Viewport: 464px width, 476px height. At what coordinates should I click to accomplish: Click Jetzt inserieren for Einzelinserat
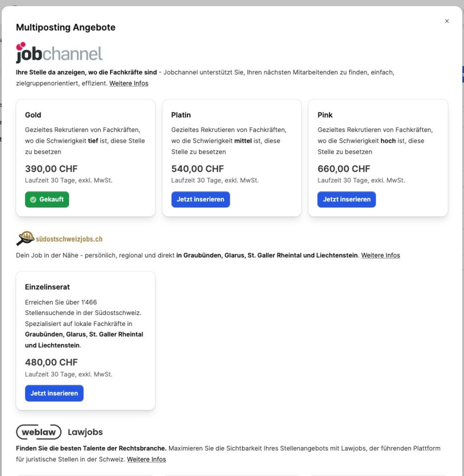[54, 393]
